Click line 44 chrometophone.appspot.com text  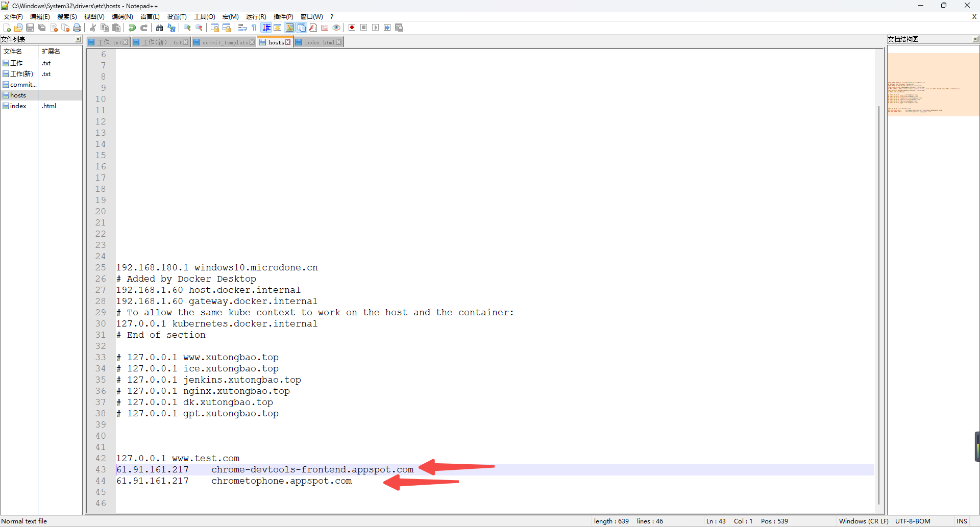[x=282, y=481]
